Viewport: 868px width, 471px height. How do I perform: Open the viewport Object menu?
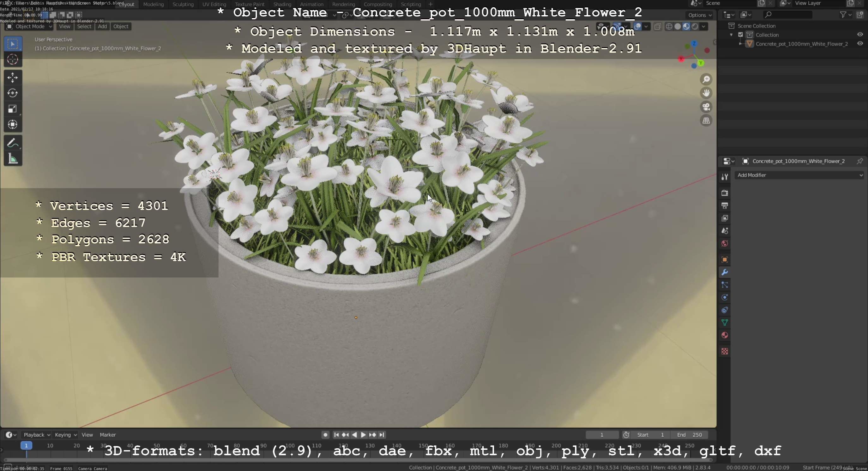tap(121, 27)
